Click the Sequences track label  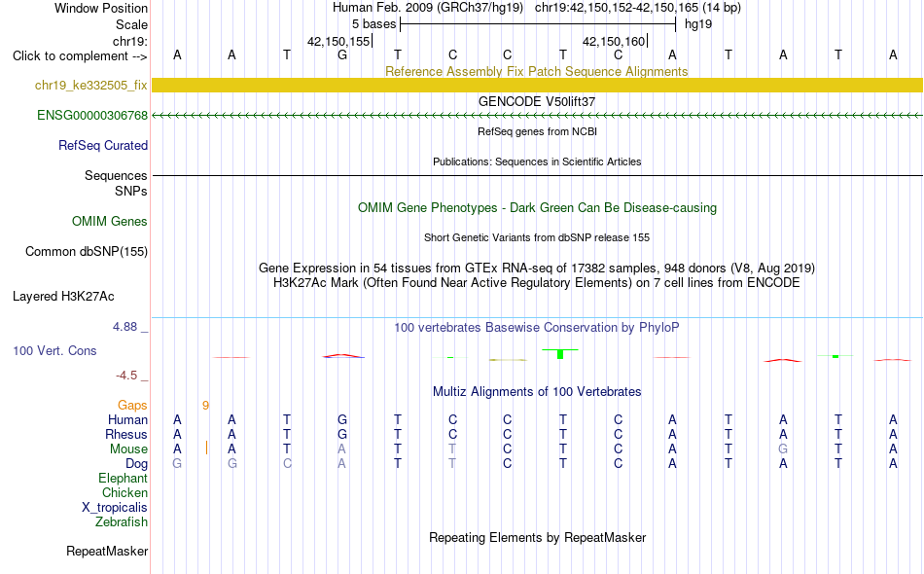click(x=116, y=176)
